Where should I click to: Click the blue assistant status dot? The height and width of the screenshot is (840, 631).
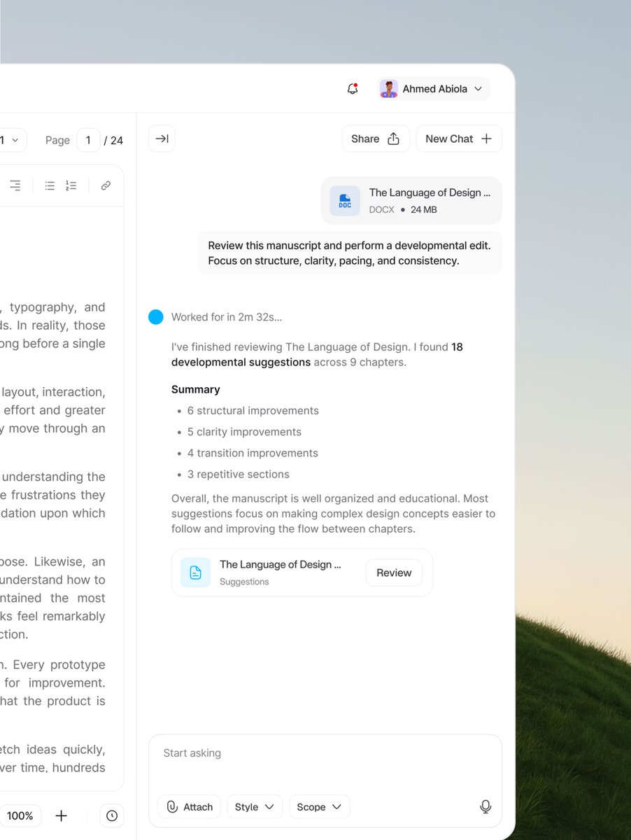coord(156,317)
